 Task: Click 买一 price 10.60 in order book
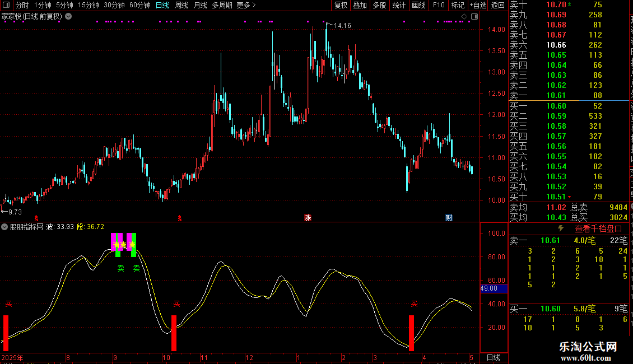[556, 106]
